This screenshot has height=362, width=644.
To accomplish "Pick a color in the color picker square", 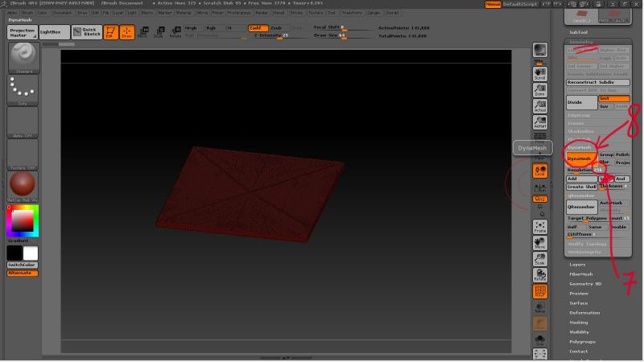I will coord(23,221).
